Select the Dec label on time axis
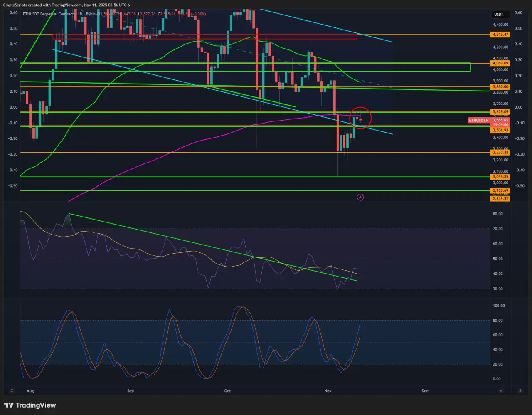 [425, 391]
